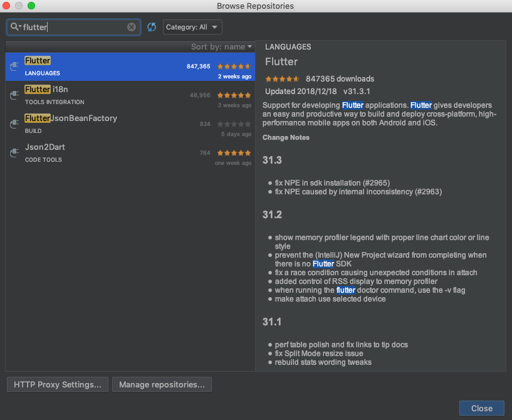
Task: Click the v31.3.1 version text
Action: click(x=357, y=91)
